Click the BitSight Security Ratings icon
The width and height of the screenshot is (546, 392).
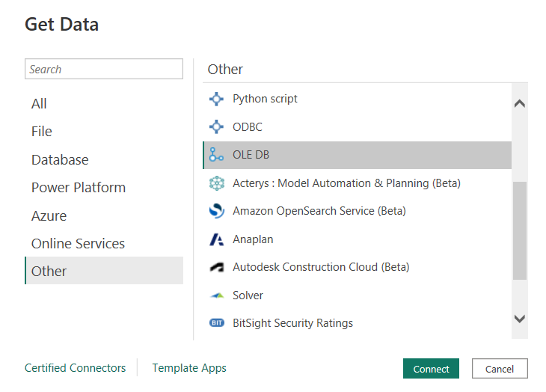(217, 323)
